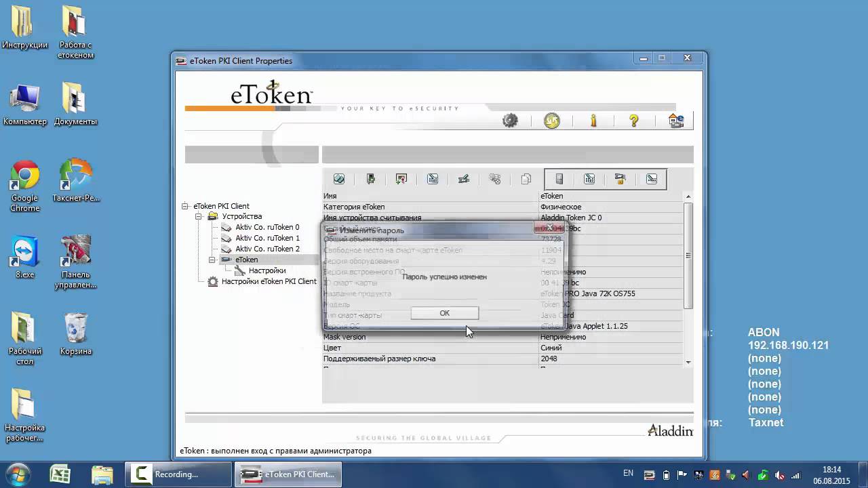Click the Mask version property label

tap(344, 337)
